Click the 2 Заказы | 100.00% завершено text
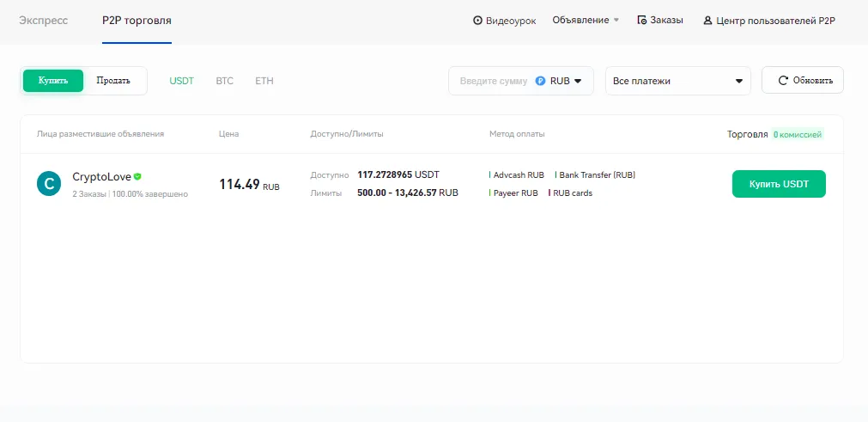868x422 pixels. coord(131,194)
